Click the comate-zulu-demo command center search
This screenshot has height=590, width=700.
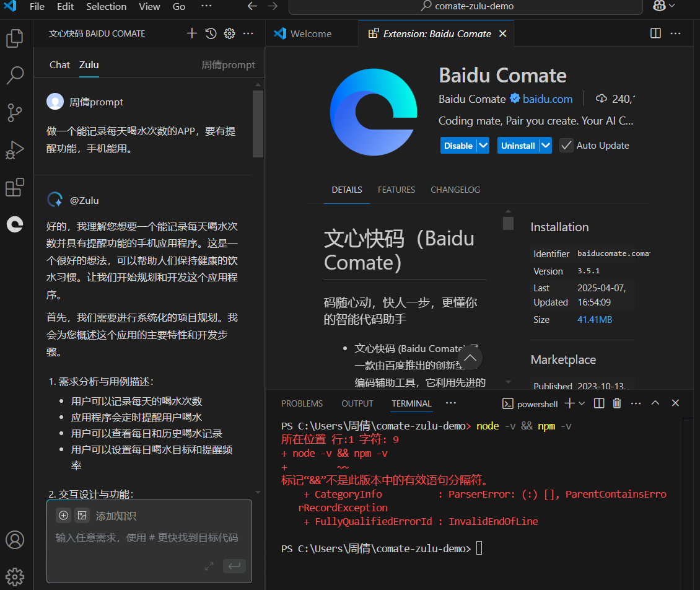click(466, 6)
